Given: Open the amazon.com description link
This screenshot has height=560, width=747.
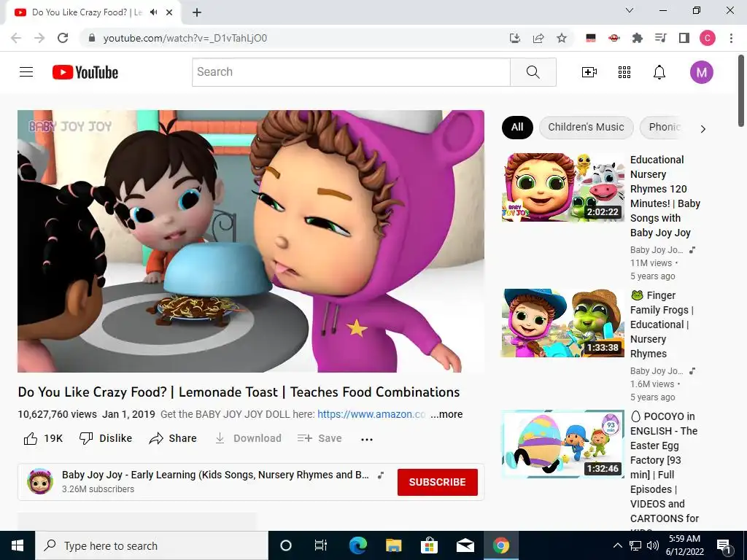Looking at the screenshot, I should 371,414.
